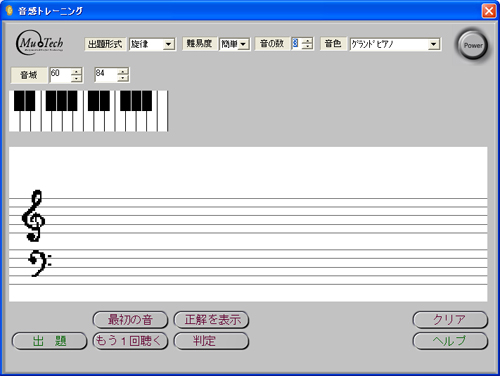The height and width of the screenshot is (376, 500).
Task: Expand the 音色 instrument dropdown
Action: coord(395,44)
